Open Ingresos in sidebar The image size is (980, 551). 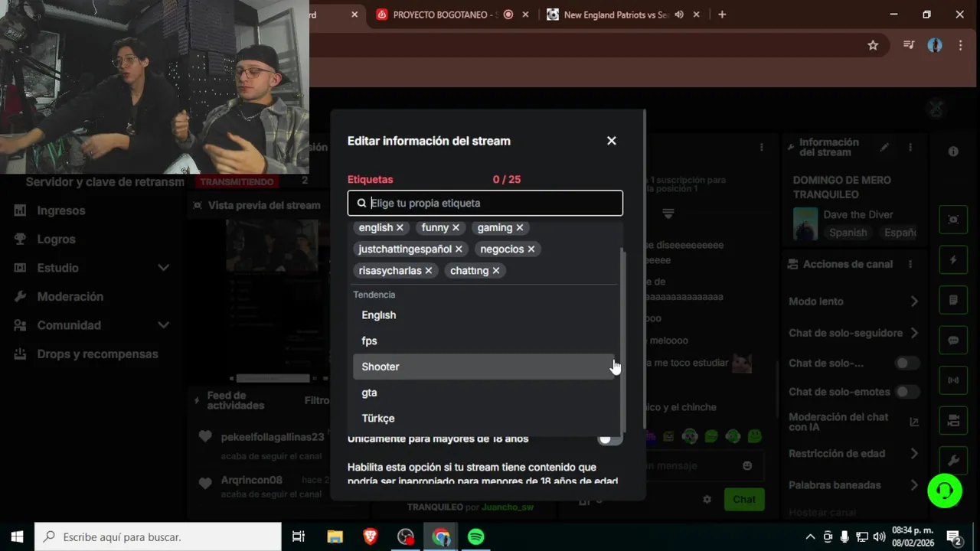pos(61,210)
